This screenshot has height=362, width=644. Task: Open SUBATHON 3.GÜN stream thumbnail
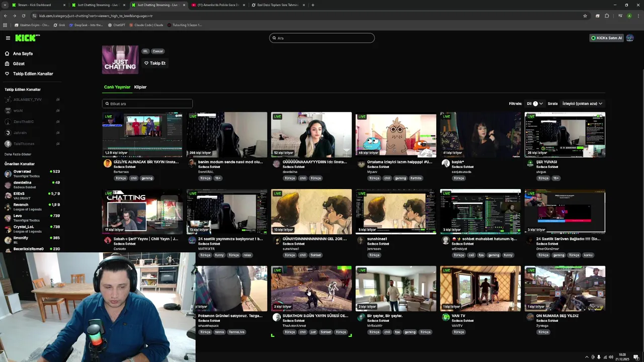pyautogui.click(x=311, y=289)
